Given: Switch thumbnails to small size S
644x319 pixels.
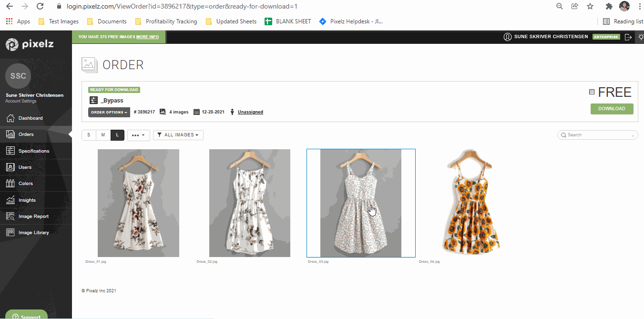Looking at the screenshot, I should click(x=89, y=135).
